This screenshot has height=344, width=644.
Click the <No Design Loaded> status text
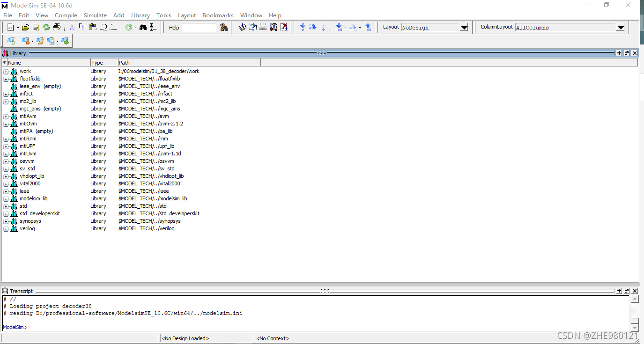185,338
